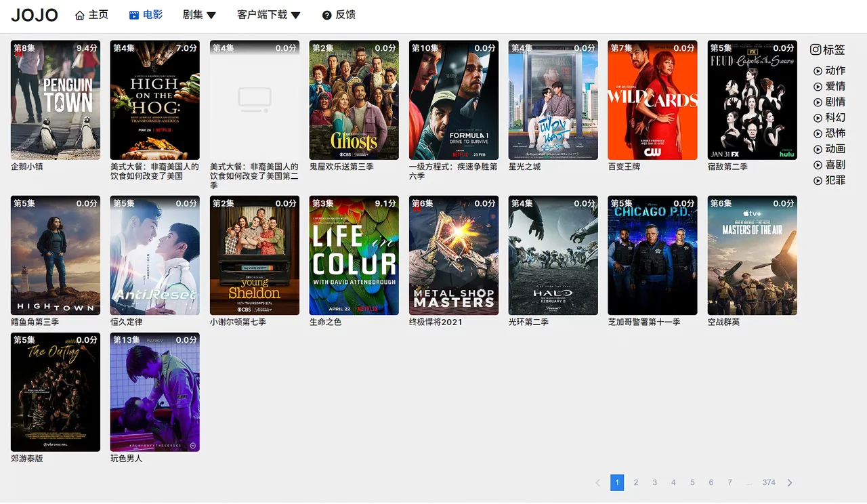Viewport: 867px width, 504px height.
Task: Go to next page using right arrow
Action: (790, 482)
